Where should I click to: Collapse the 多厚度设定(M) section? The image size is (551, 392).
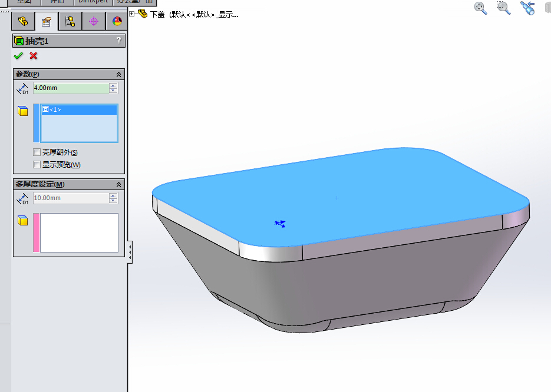tap(119, 185)
